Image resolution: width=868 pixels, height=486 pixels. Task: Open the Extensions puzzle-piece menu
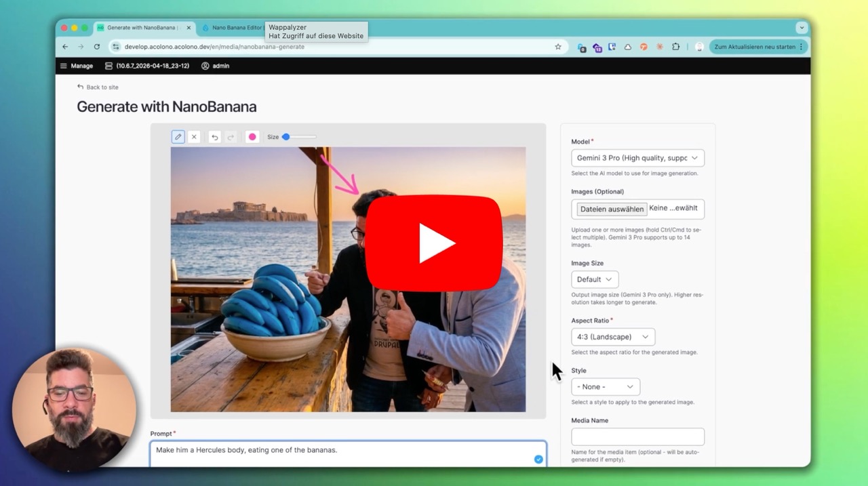[x=675, y=47]
